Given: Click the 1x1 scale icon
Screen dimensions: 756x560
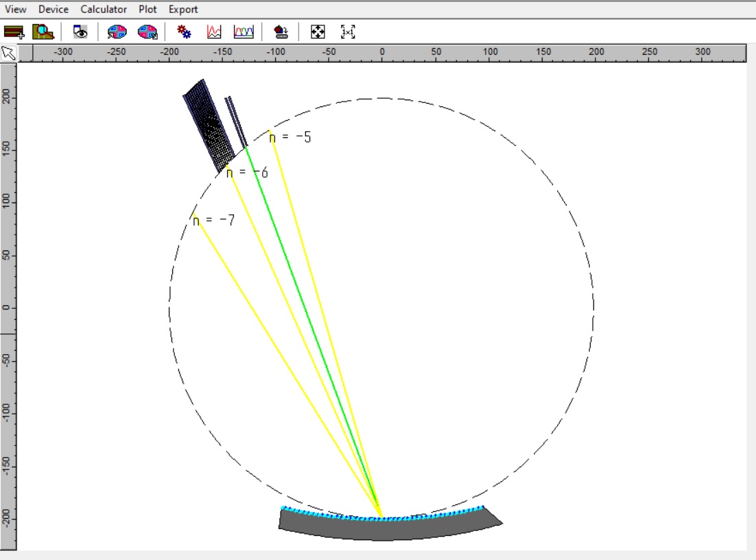Looking at the screenshot, I should tap(348, 32).
